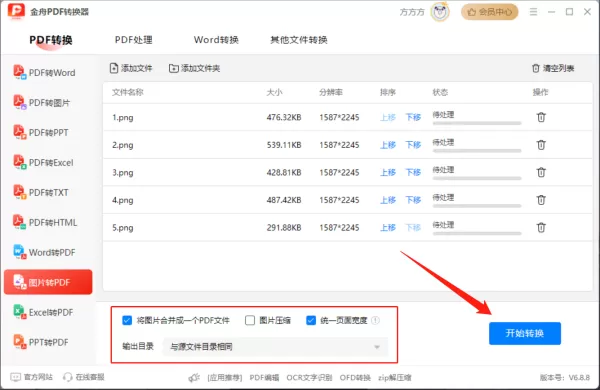Click the progress bar for 4.png

click(477, 206)
